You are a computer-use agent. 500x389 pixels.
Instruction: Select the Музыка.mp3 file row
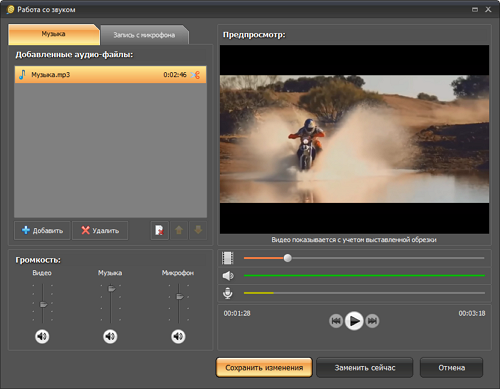tap(111, 74)
